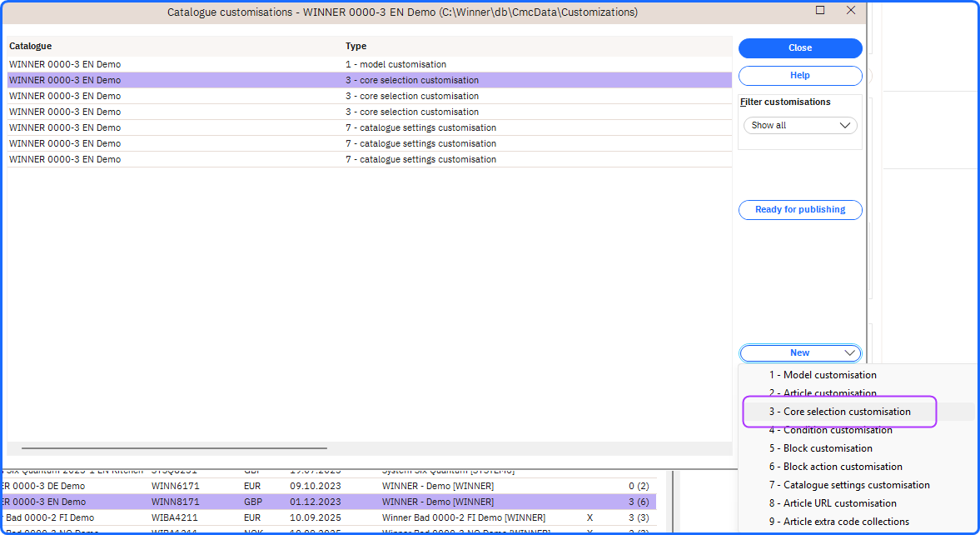Expand the New dropdown button
Screen dimensions: 980x535
800,352
